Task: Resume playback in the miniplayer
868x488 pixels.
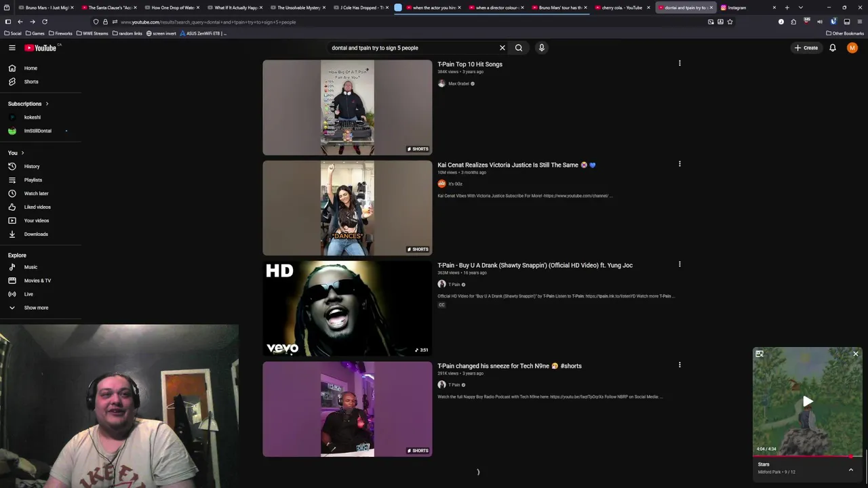Action: click(808, 401)
